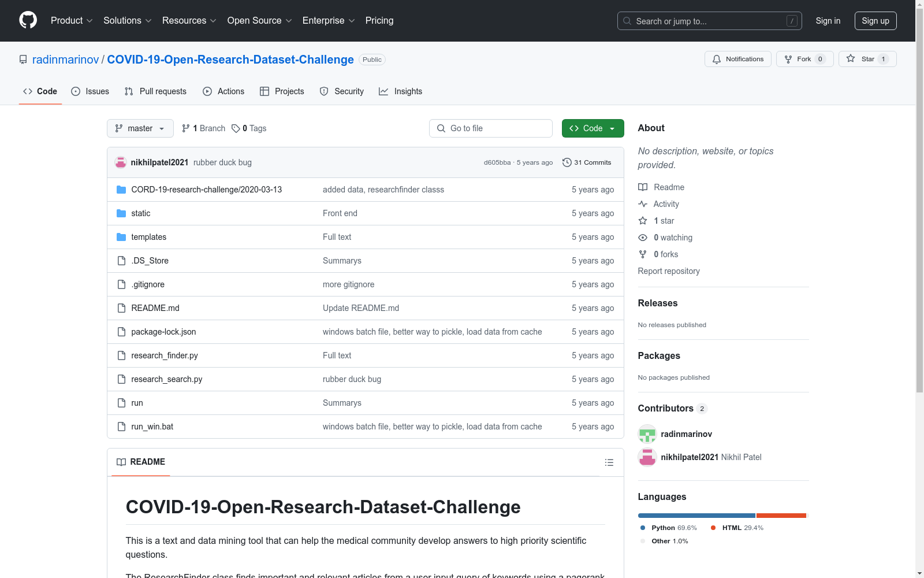Switch to the Actions tab
Screen dimensions: 924x578
pyautogui.click(x=223, y=91)
